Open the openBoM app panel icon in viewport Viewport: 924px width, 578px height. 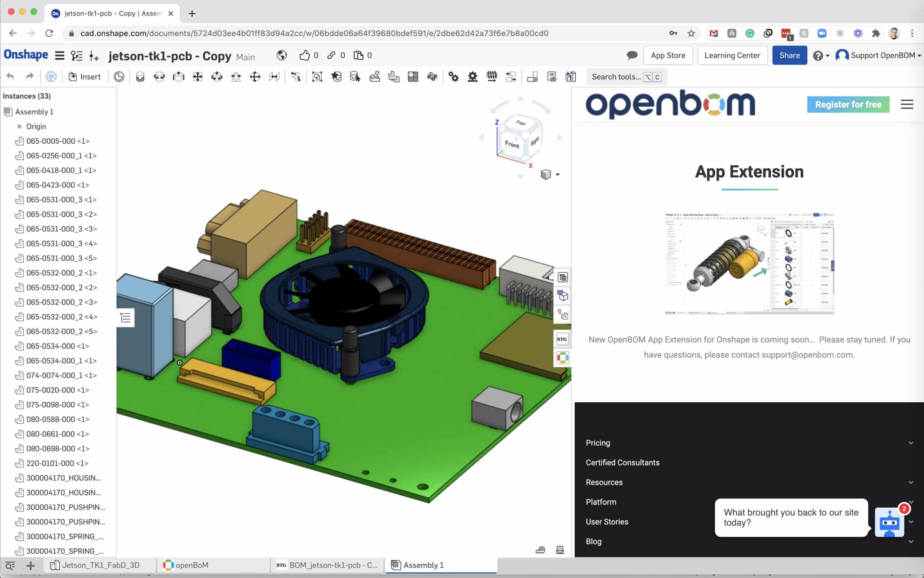[563, 358]
